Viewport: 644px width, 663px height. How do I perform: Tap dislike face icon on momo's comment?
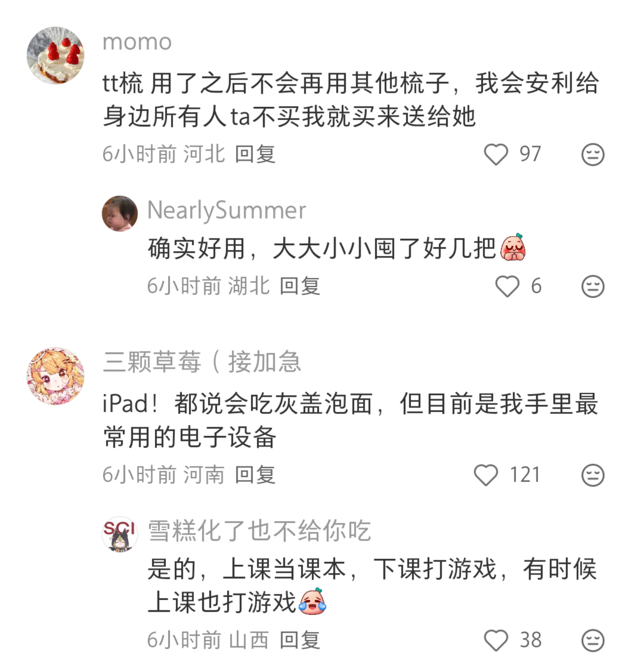coord(593,155)
